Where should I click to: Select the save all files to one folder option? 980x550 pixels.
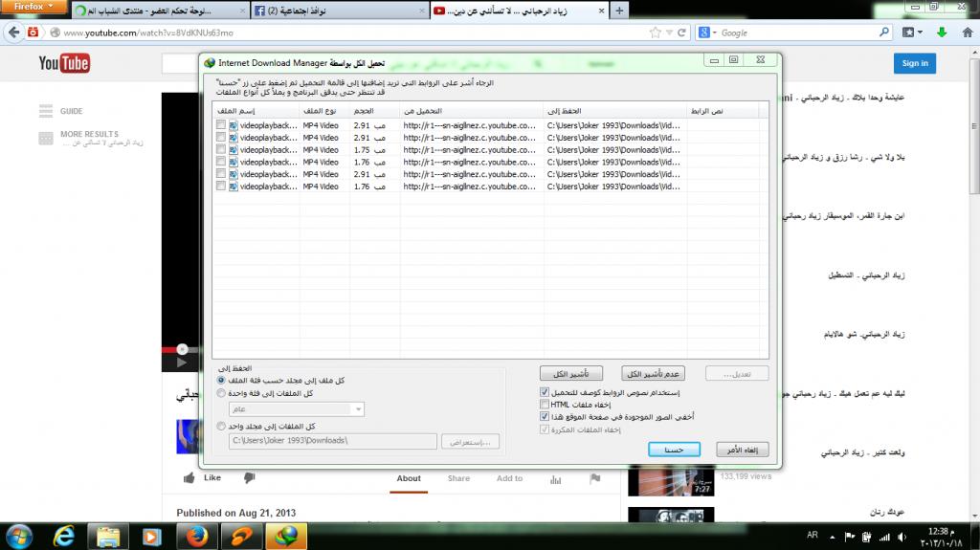click(x=222, y=426)
